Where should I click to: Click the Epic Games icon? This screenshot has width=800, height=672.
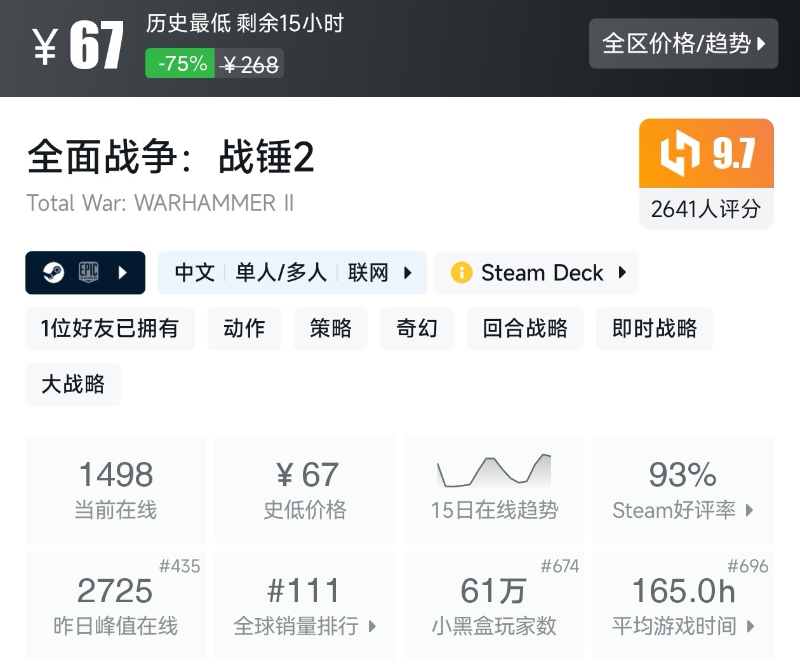(x=88, y=272)
